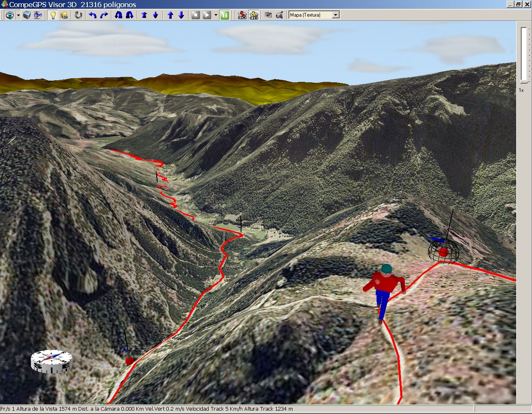Click the vertical speed slider on the right

click(x=524, y=54)
